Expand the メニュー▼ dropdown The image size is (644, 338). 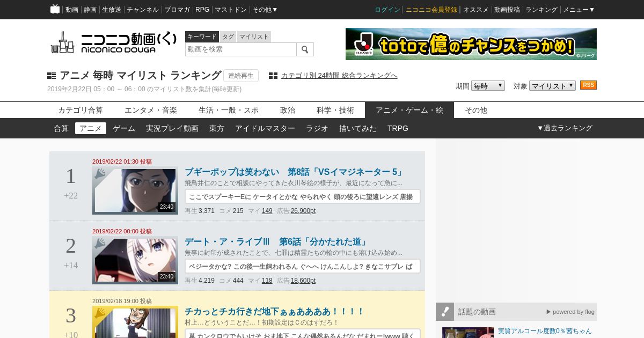579,10
